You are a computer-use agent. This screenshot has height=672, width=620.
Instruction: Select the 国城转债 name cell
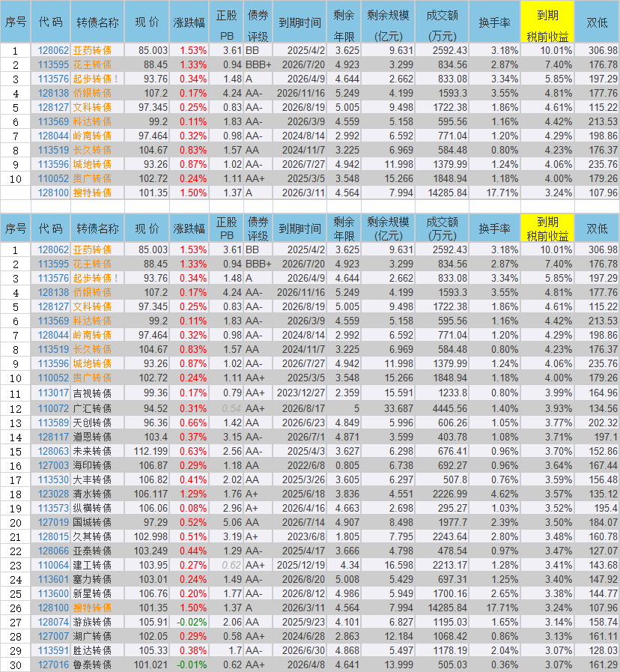tap(97, 522)
